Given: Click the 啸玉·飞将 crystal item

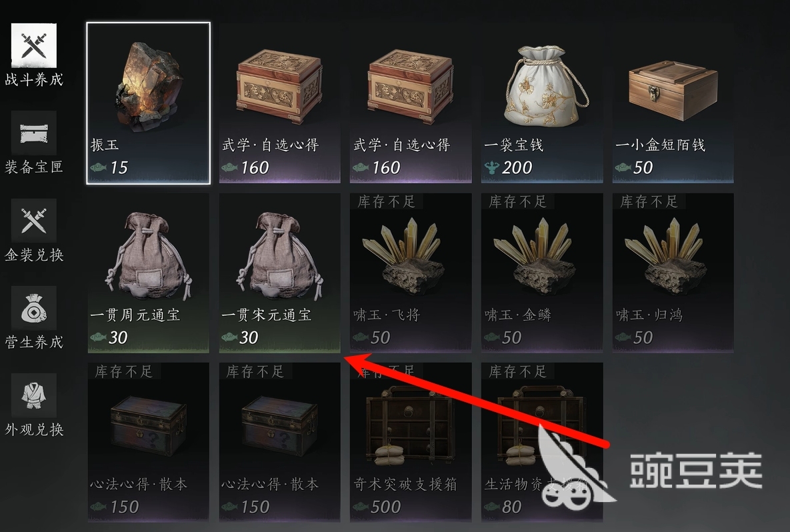Looking at the screenshot, I should pos(411,273).
